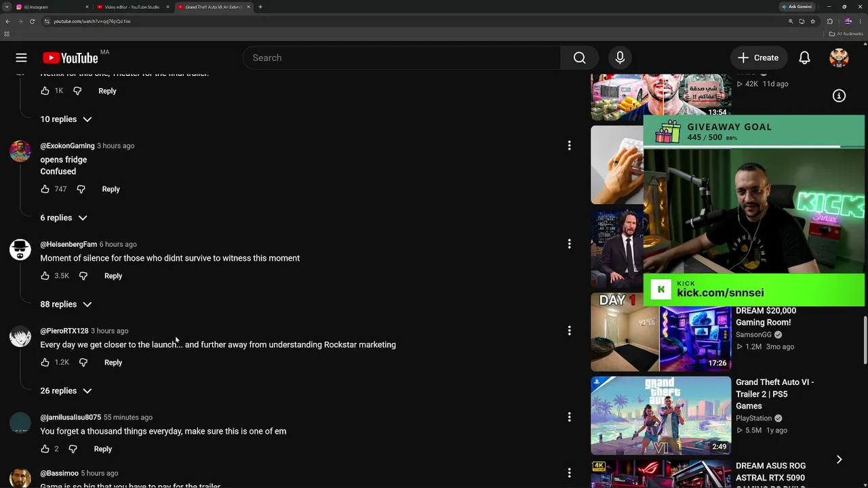This screenshot has height=488, width=868.
Task: Expand the 10 replies thread
Action: tap(66, 119)
